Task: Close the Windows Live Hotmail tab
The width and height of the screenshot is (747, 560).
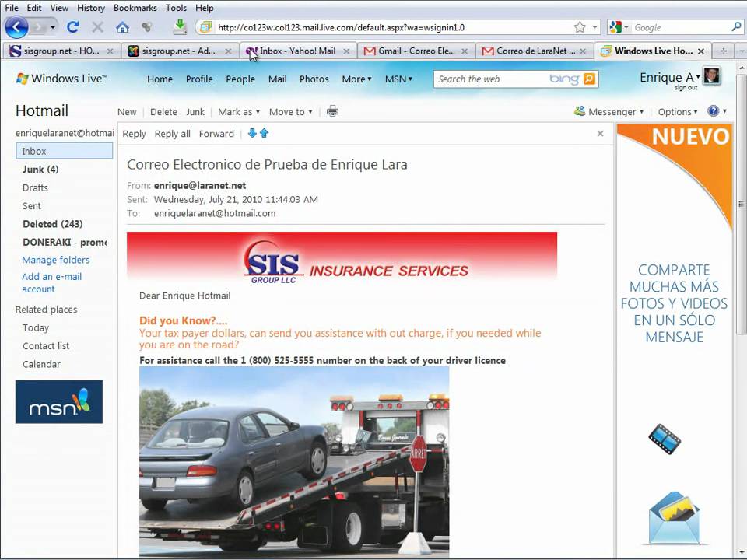Action: click(701, 51)
